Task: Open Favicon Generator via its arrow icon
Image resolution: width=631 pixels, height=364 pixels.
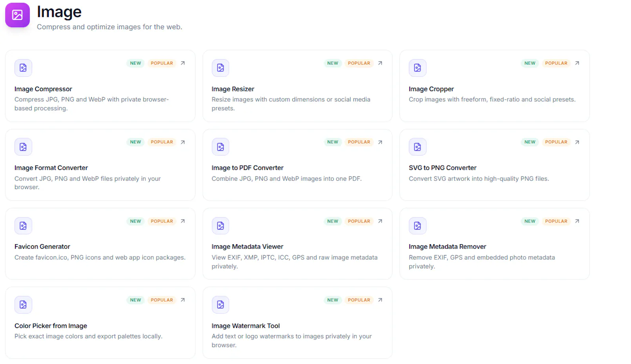Action: pos(183,221)
